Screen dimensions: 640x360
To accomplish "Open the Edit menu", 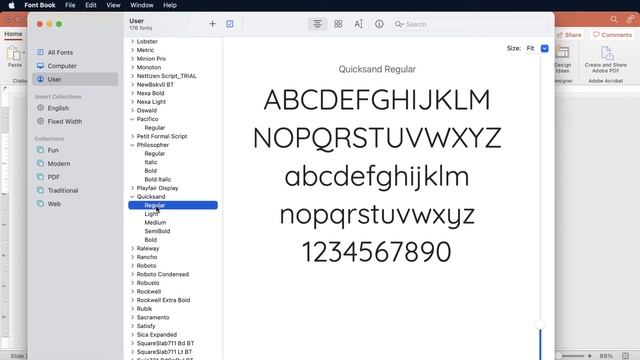I will [91, 5].
